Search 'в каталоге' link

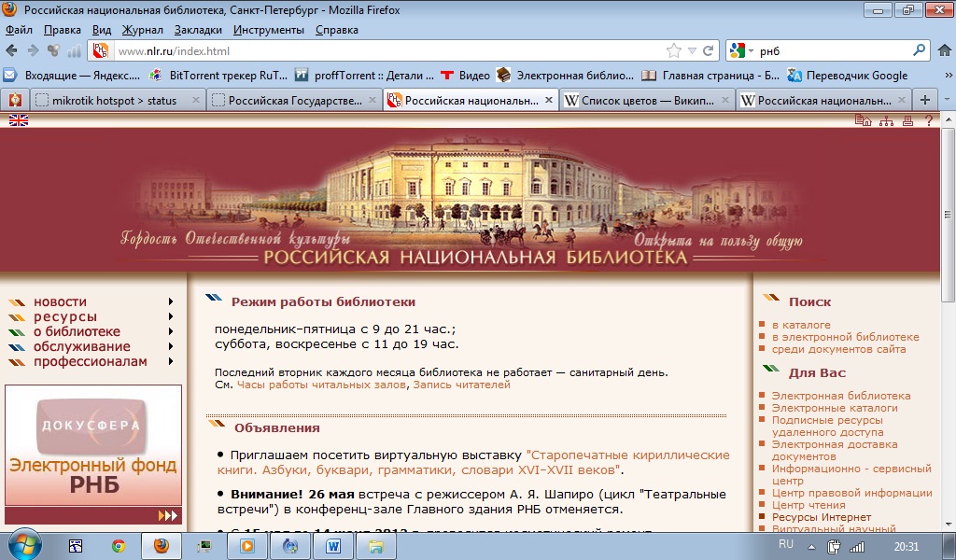pos(801,325)
